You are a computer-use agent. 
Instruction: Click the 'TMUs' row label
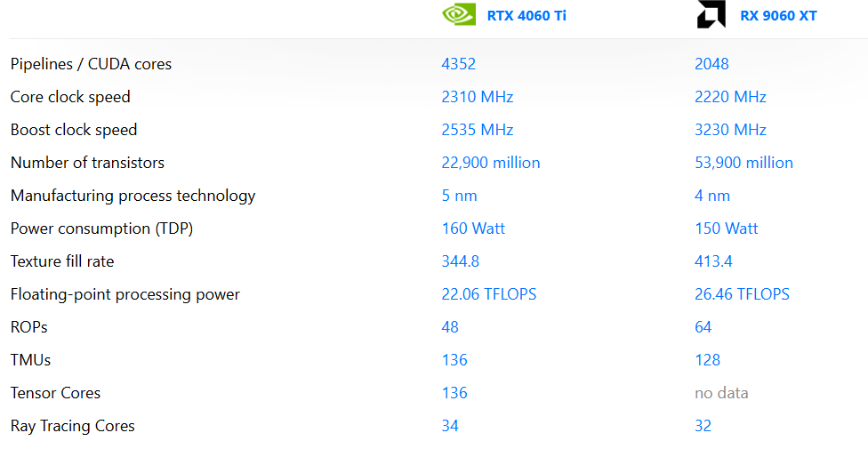click(x=30, y=360)
